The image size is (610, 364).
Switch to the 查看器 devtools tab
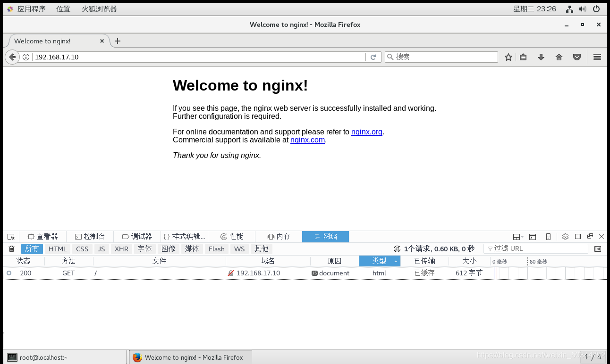point(43,237)
